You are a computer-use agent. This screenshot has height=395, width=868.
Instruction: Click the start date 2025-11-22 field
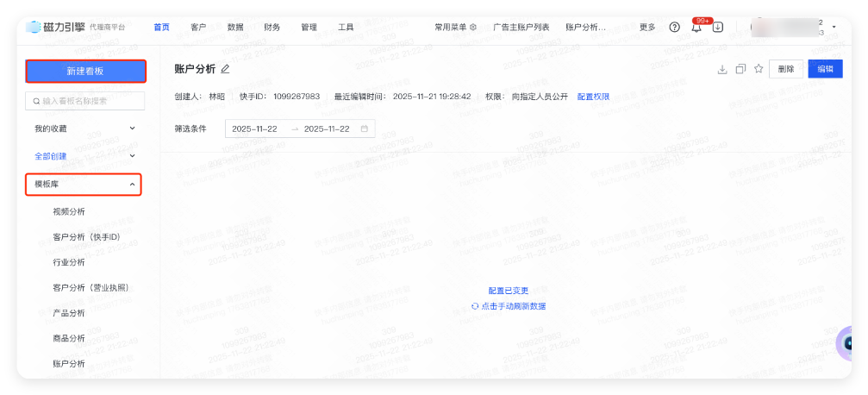click(x=254, y=129)
